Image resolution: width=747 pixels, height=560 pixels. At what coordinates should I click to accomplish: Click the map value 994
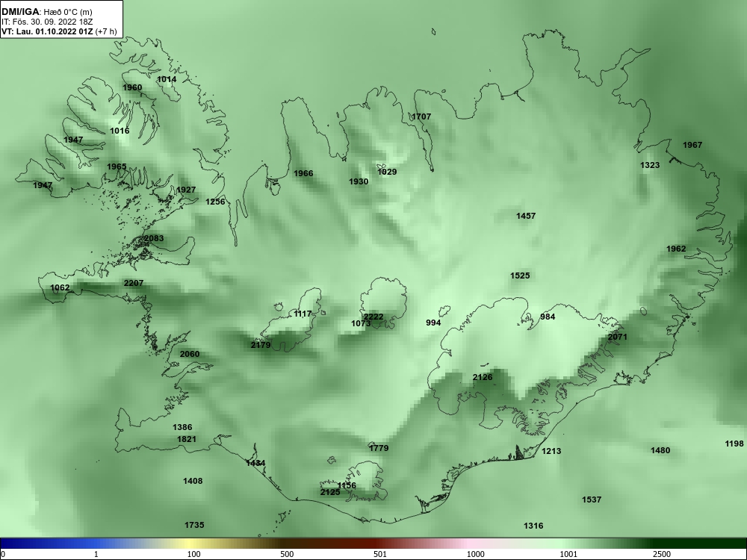[433, 323]
